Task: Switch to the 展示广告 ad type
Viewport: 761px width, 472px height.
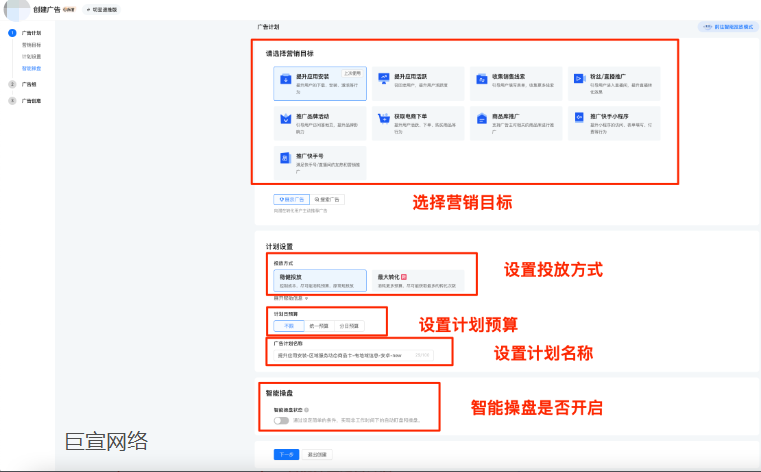Action: click(x=291, y=199)
